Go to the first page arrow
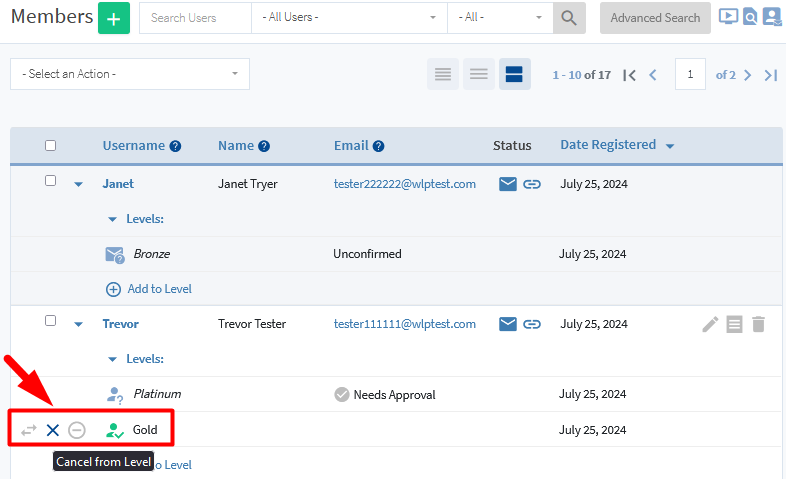Viewport: 786px width, 479px height. [x=630, y=75]
